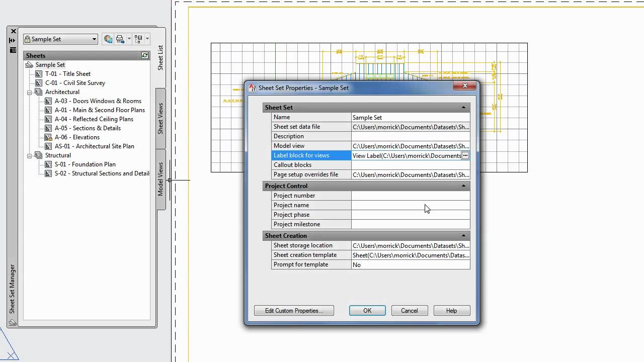This screenshot has width=644, height=362.
Task: Click the Project number value field
Action: 411,196
